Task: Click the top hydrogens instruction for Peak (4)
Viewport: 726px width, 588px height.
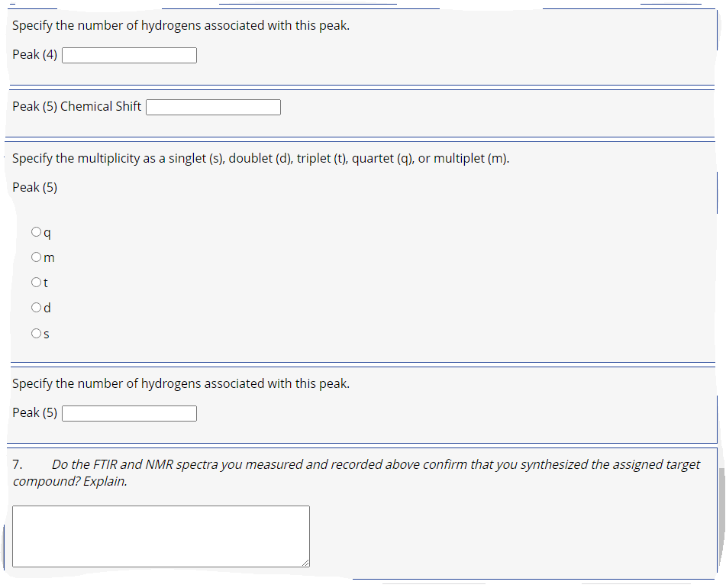Action: (180, 25)
